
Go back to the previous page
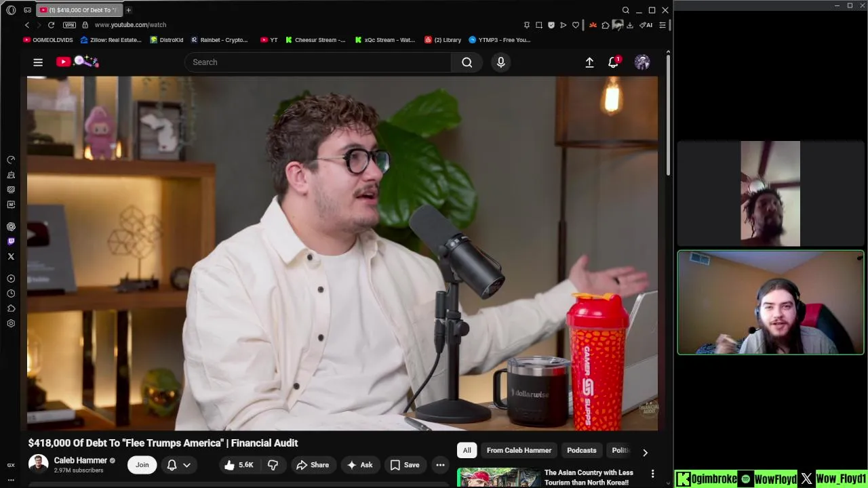[27, 25]
